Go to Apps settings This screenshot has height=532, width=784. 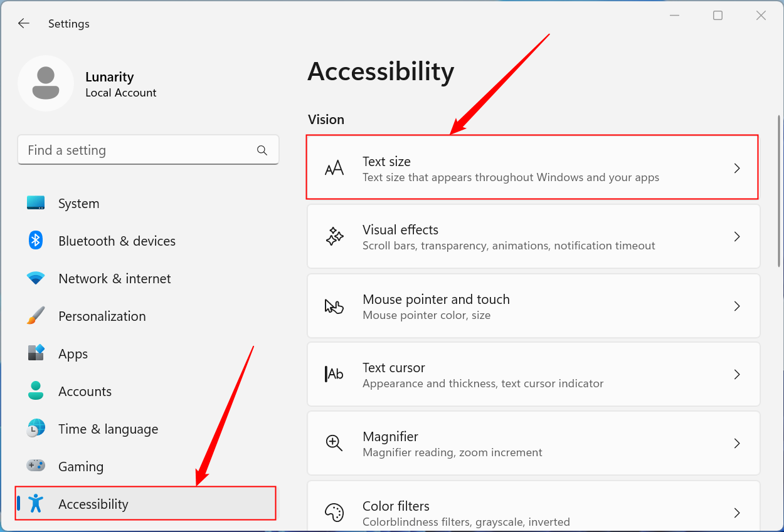tap(73, 354)
